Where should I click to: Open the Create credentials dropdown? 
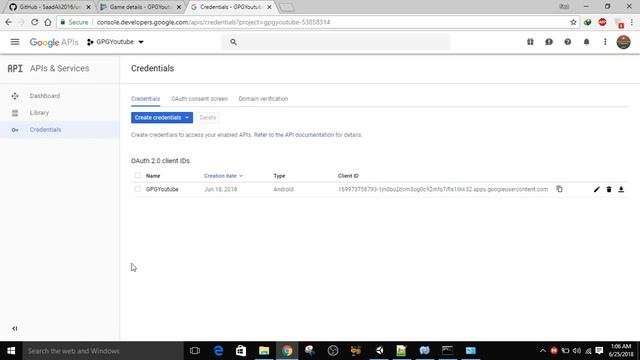(162, 118)
